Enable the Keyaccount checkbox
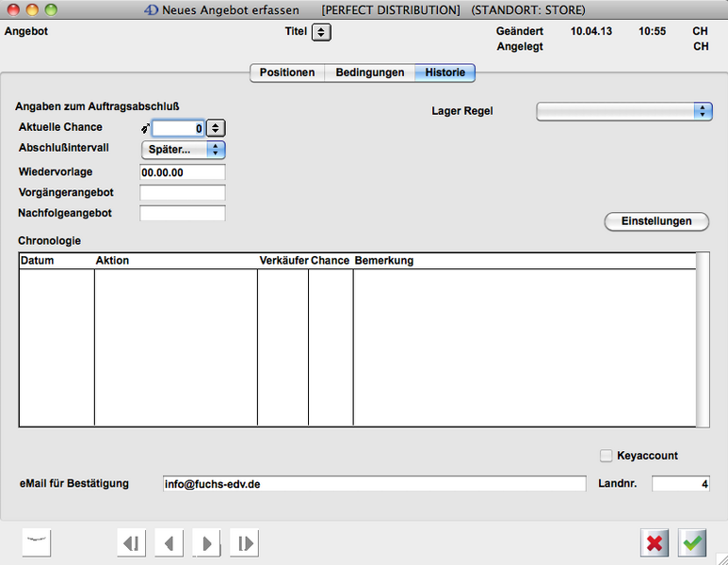728x565 pixels. click(607, 456)
